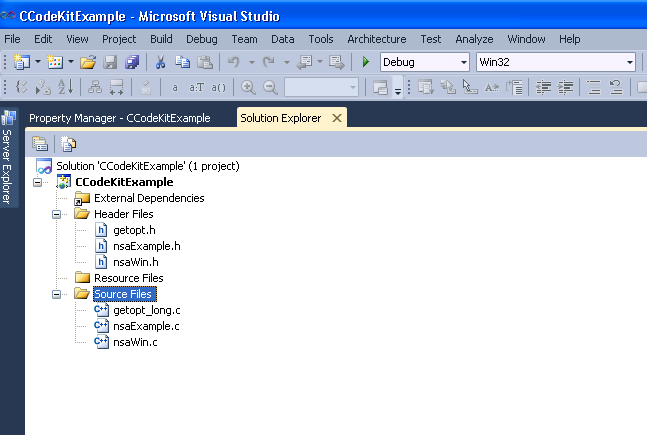Viewport: 647px width, 435px height.
Task: Click the Navigate Backward icon
Action: point(305,62)
